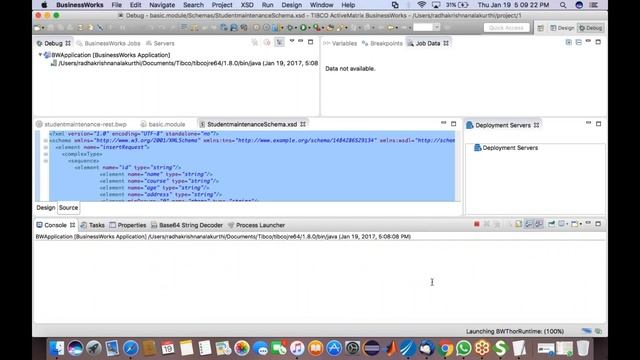Collapse the insertRequest element fold marker
The width and height of the screenshot is (640, 360).
[46, 147]
